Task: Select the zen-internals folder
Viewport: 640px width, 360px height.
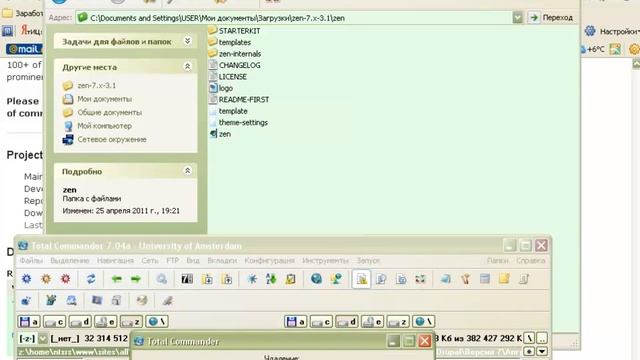Action: pyautogui.click(x=235, y=53)
